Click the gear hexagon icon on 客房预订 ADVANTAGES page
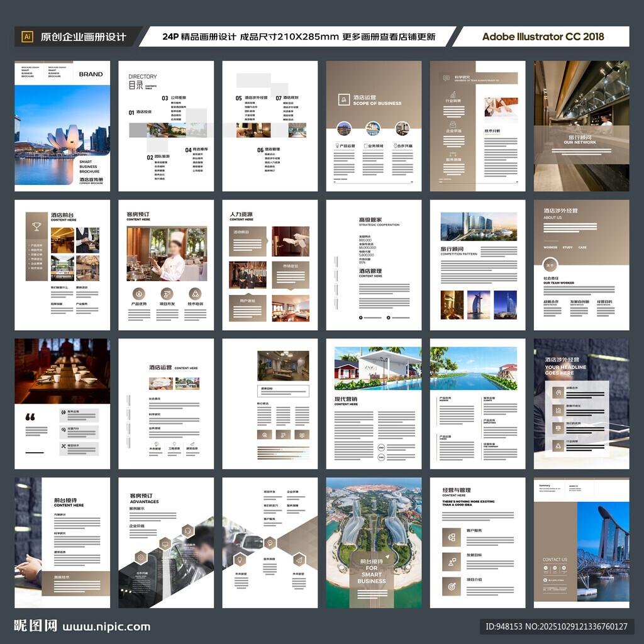The image size is (644, 644). click(140, 557)
